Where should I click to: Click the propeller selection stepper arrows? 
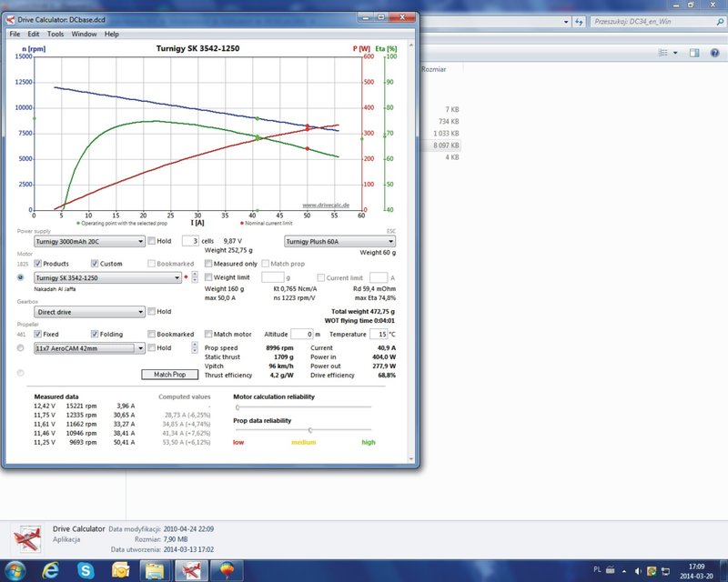tap(195, 348)
